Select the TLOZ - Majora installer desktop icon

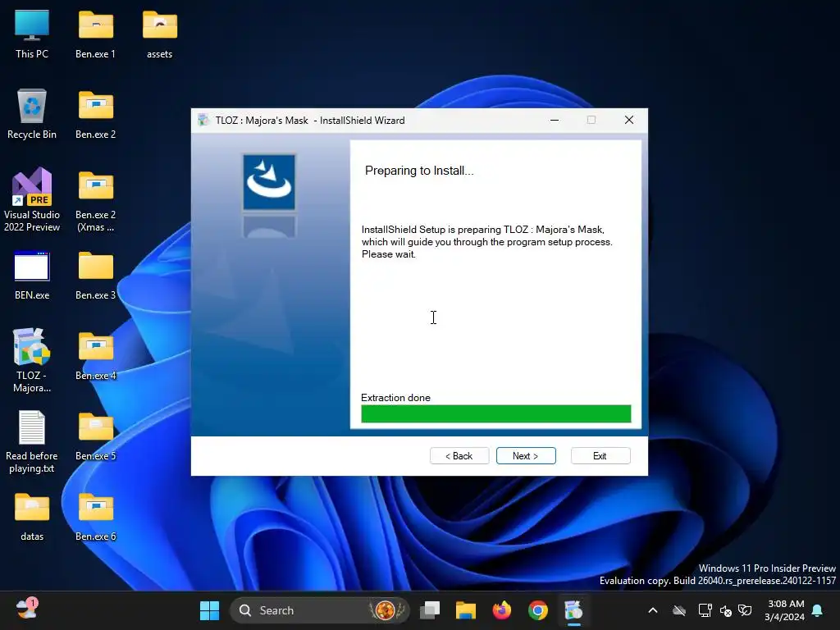[32, 361]
